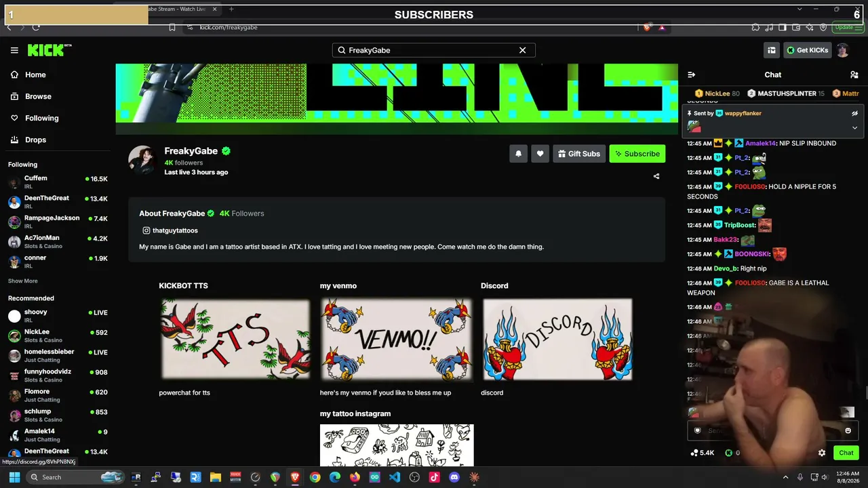The height and width of the screenshot is (488, 868).
Task: Open recommended channel Flomore
Action: click(x=58, y=395)
